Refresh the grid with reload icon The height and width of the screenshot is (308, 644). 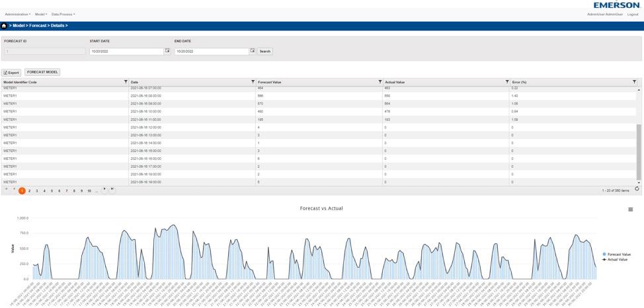[637, 189]
